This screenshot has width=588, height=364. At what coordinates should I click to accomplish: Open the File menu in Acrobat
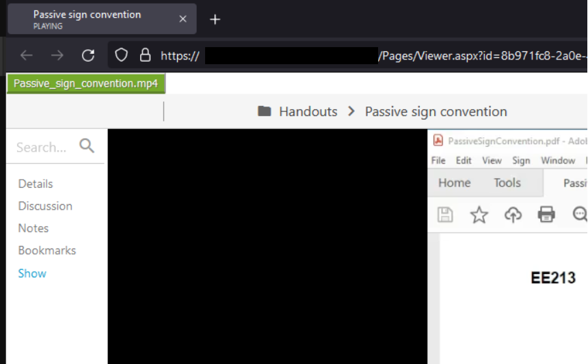click(x=438, y=160)
